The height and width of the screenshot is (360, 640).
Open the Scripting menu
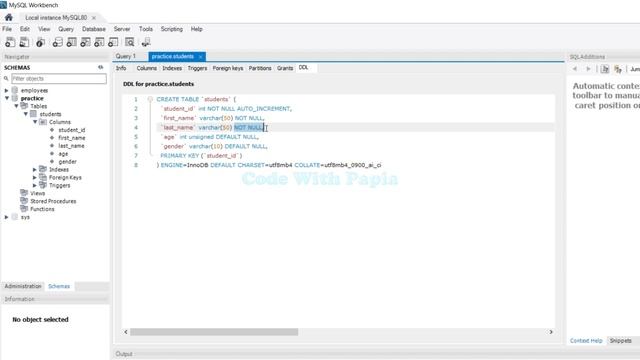click(171, 29)
